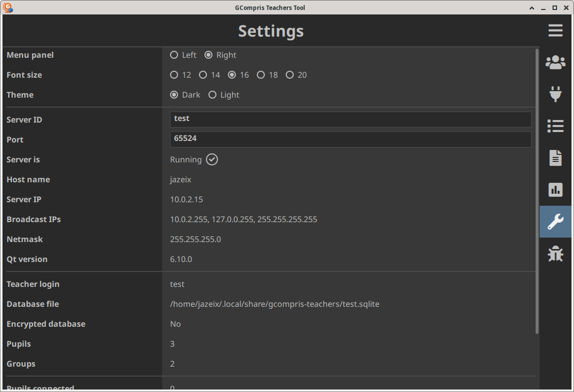Choose font size 18
Screen dimensions: 574x392
(261, 75)
